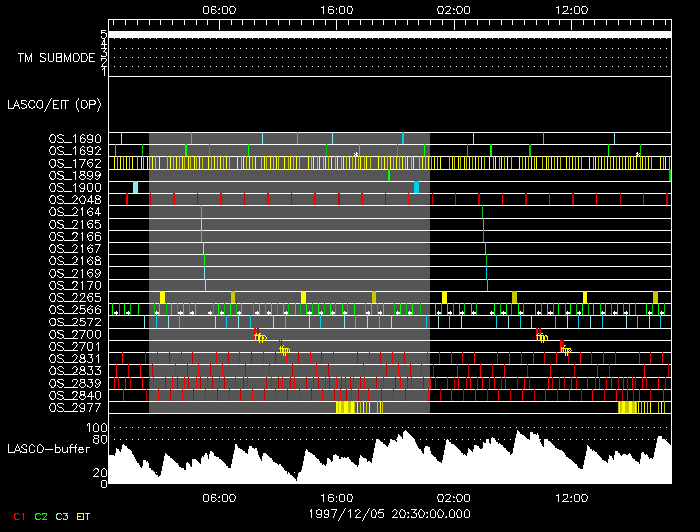Viewport: 700px width, 532px height.
Task: Select the first yellow block in OS_2265 row
Action: point(162,297)
